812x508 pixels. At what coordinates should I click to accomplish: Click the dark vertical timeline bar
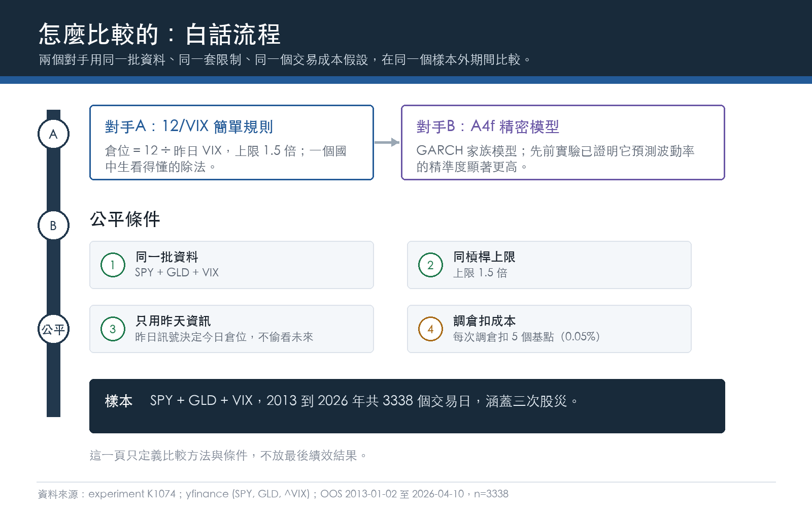(53, 263)
